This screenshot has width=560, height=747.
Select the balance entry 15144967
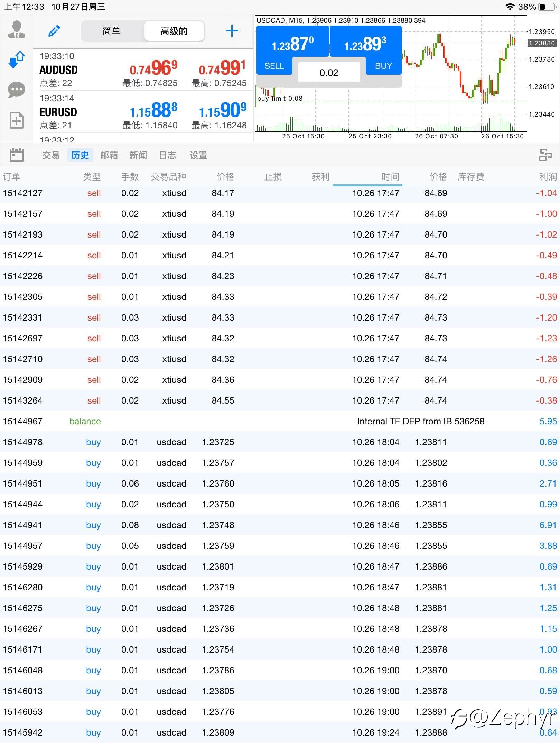(280, 421)
